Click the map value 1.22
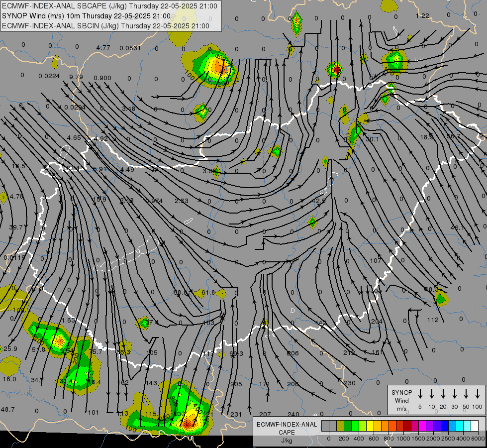Image resolution: width=487 pixels, height=448 pixels. point(422,16)
